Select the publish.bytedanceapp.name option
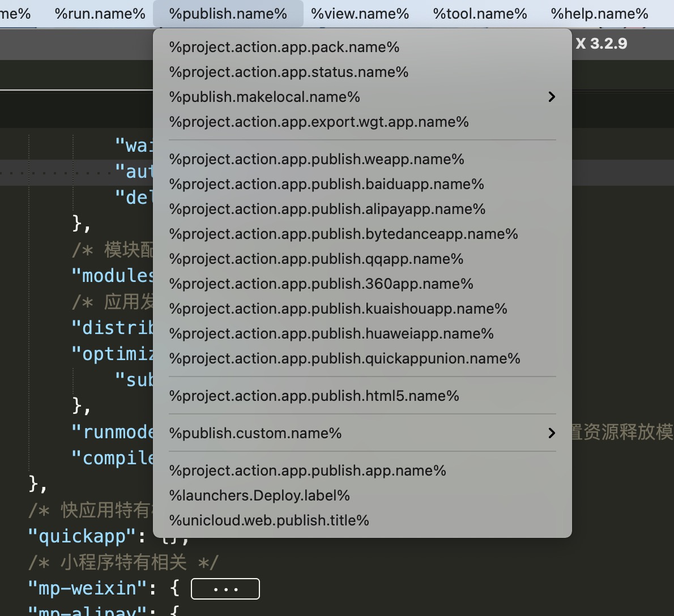 (343, 234)
